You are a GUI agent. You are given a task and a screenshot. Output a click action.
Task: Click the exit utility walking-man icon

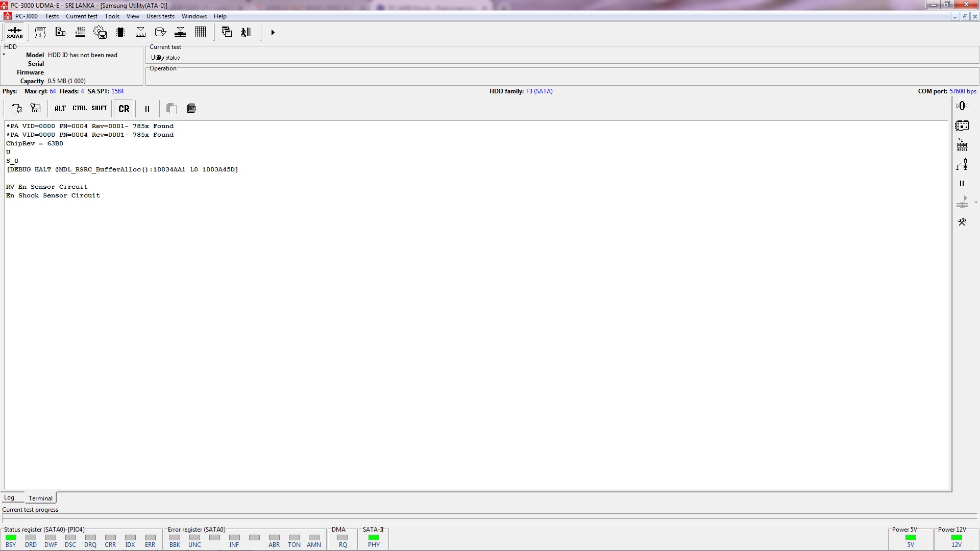coord(246,32)
